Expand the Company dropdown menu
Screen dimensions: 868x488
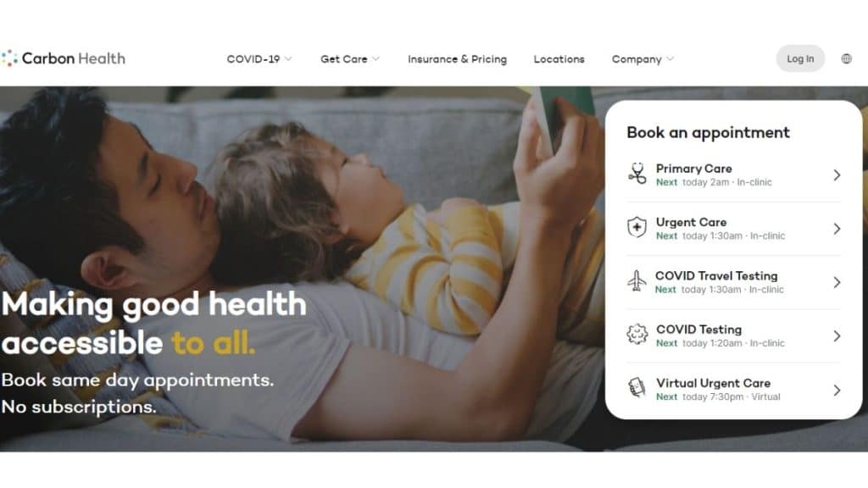[643, 59]
